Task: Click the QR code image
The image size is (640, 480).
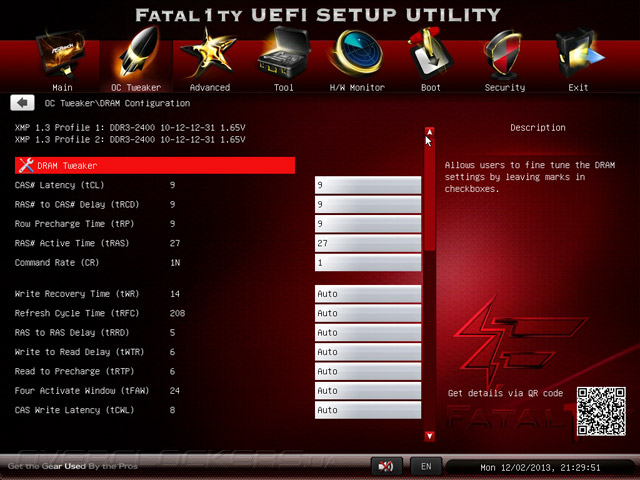Action: (x=601, y=411)
